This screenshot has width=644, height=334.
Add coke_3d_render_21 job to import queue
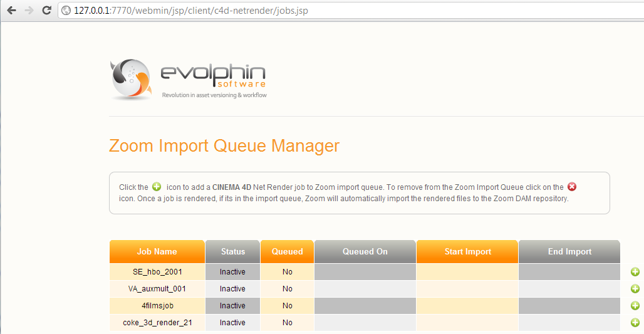635,323
